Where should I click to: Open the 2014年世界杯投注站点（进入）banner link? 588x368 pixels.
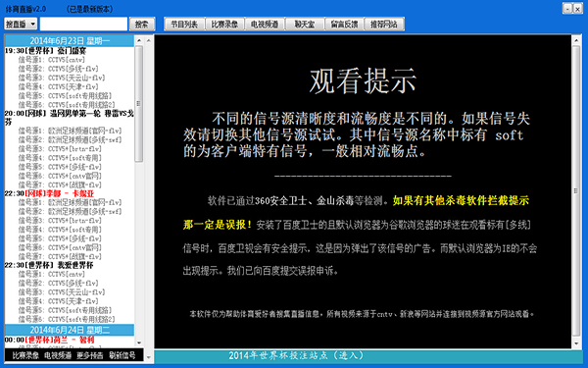[x=296, y=355]
